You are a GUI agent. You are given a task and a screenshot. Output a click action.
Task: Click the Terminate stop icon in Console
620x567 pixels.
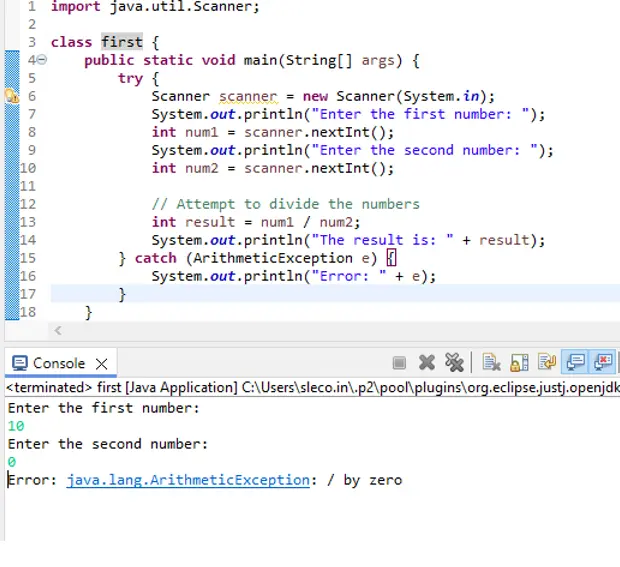[399, 363]
